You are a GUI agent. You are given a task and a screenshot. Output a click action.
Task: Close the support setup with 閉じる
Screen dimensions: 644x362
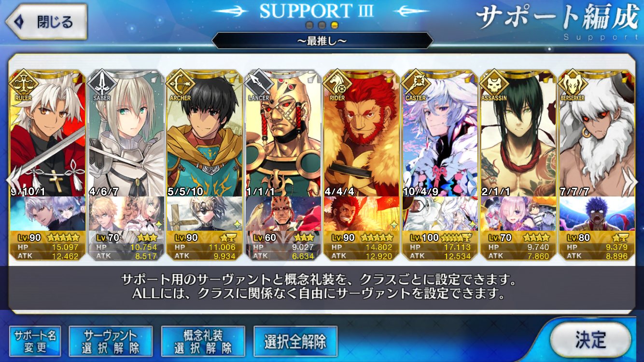click(46, 22)
